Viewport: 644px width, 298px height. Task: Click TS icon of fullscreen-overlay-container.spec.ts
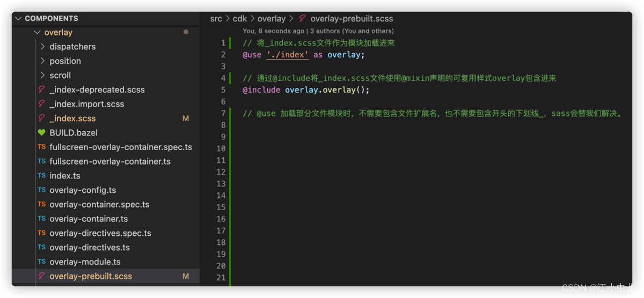pos(41,147)
